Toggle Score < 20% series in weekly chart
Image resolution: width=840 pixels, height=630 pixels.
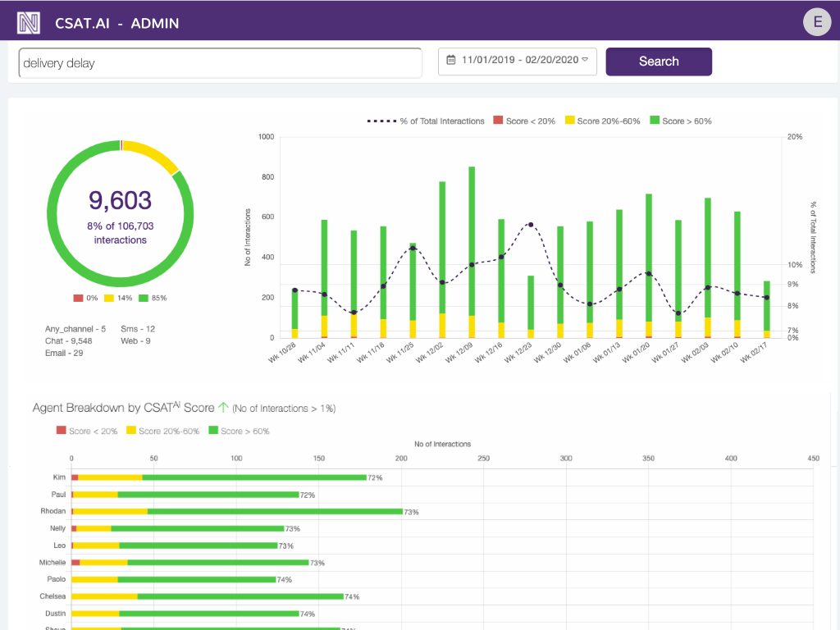coord(524,121)
